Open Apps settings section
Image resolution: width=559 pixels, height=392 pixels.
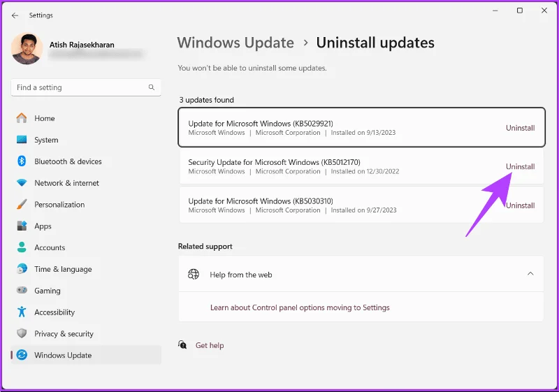pos(85,226)
